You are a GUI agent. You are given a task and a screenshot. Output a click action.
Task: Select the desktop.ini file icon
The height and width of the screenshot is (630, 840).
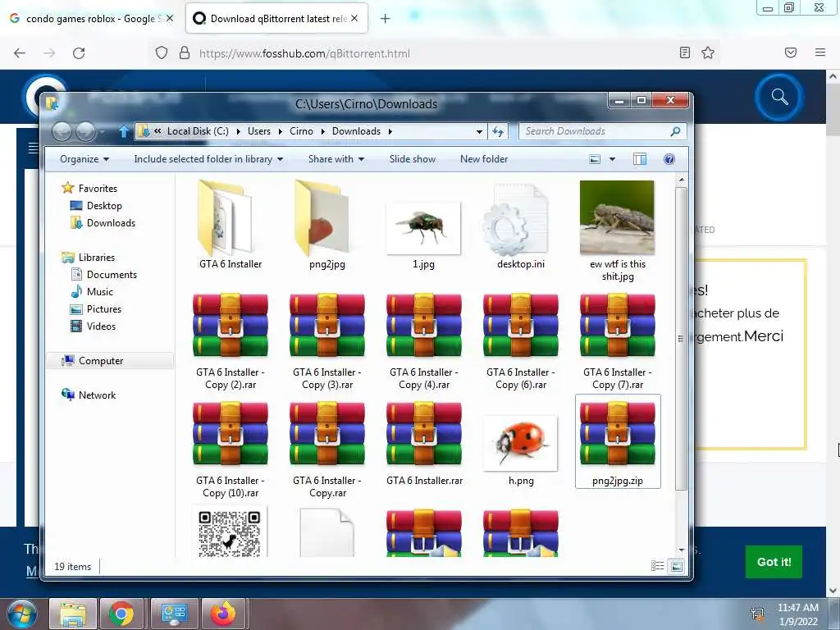[x=515, y=220]
